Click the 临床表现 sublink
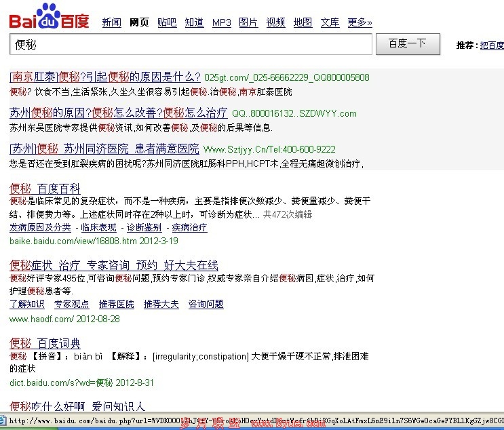This screenshot has width=504, height=430. pyautogui.click(x=98, y=227)
